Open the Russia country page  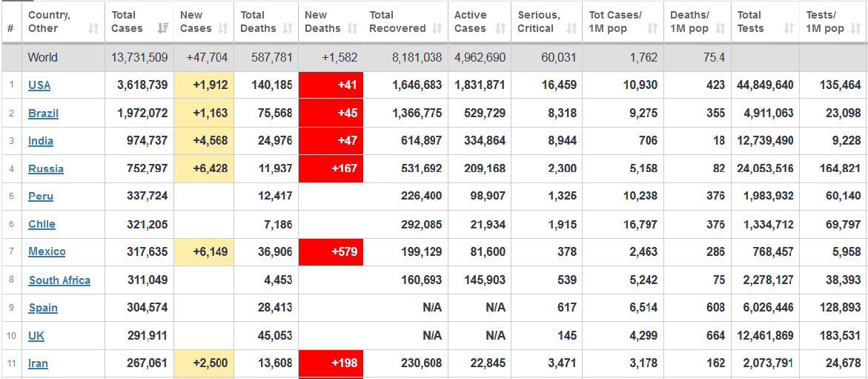click(x=46, y=169)
